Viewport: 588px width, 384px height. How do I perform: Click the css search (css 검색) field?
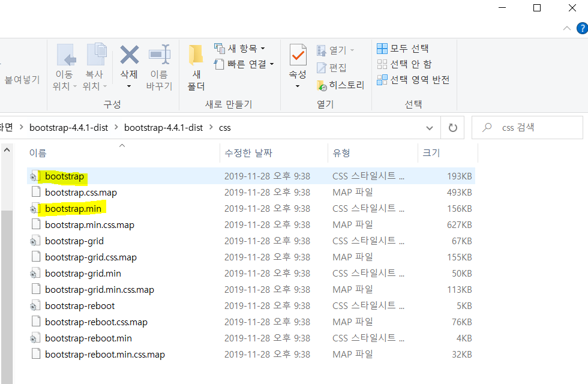[x=527, y=127]
